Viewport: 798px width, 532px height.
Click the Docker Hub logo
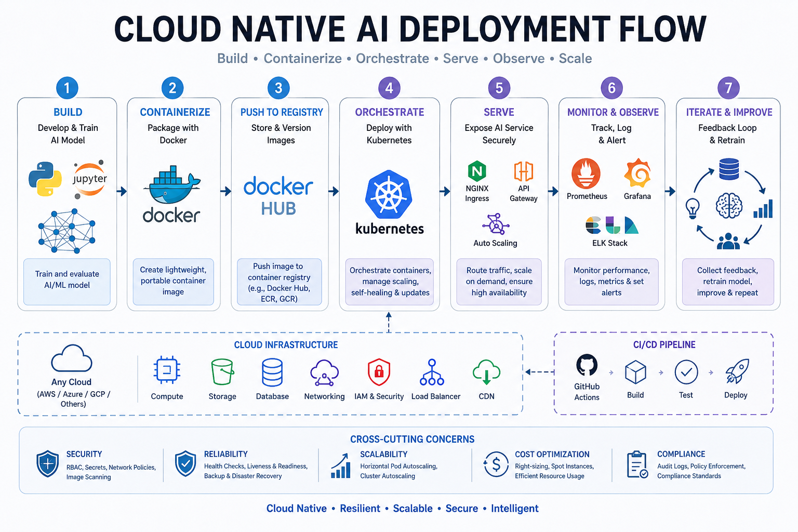coord(278,196)
